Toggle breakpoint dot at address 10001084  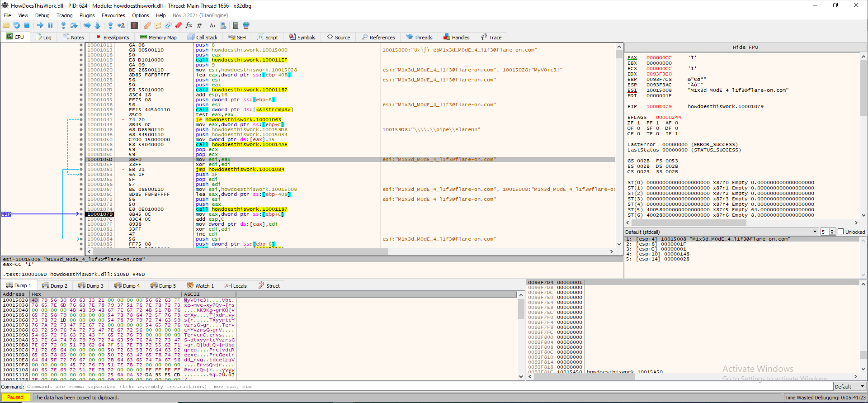(x=81, y=239)
